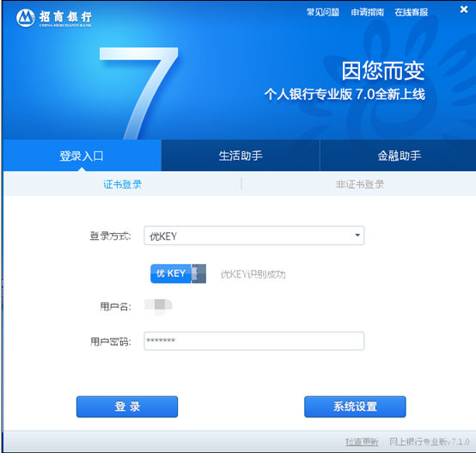Contact 在线客服 from top bar

pyautogui.click(x=412, y=12)
